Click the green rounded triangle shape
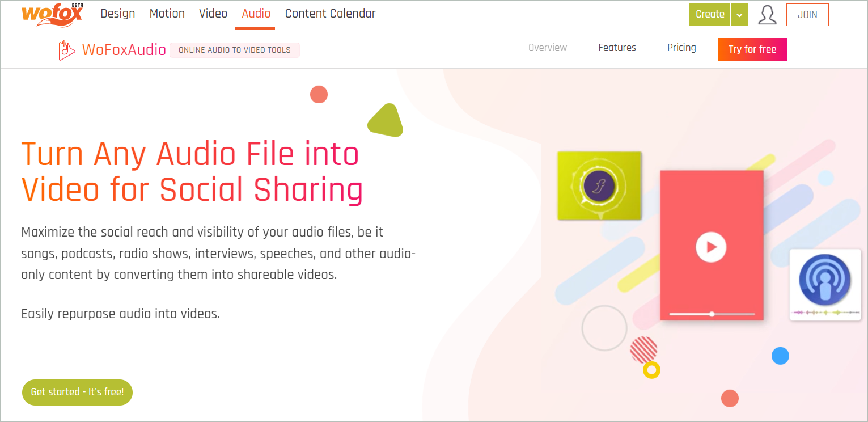The image size is (868, 422). [x=386, y=121]
